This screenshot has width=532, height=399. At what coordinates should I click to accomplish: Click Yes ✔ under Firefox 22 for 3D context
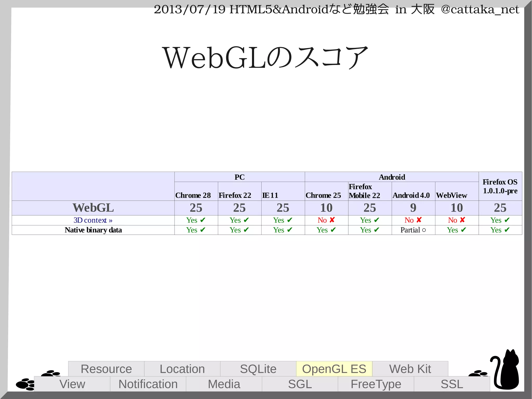[239, 220]
